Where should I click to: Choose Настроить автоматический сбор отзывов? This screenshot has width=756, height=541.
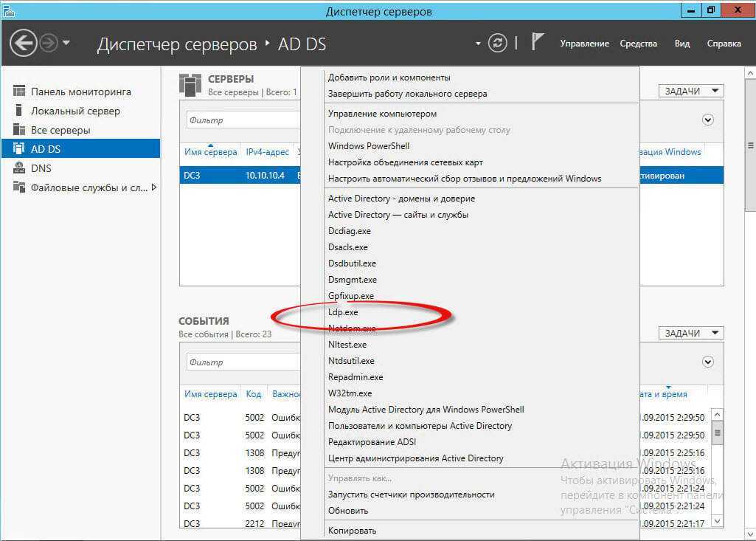click(465, 179)
